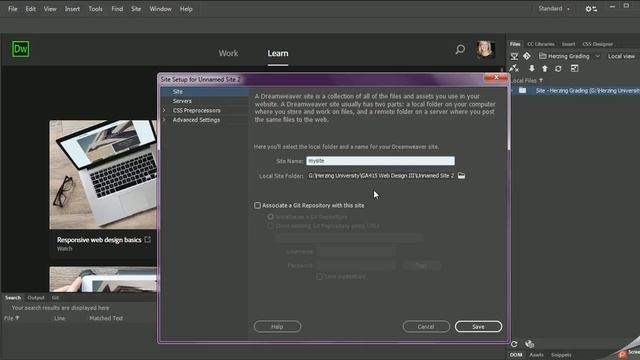Screen dimensions: 640x360
Task: Open the Help menu
Action: (x=186, y=9)
